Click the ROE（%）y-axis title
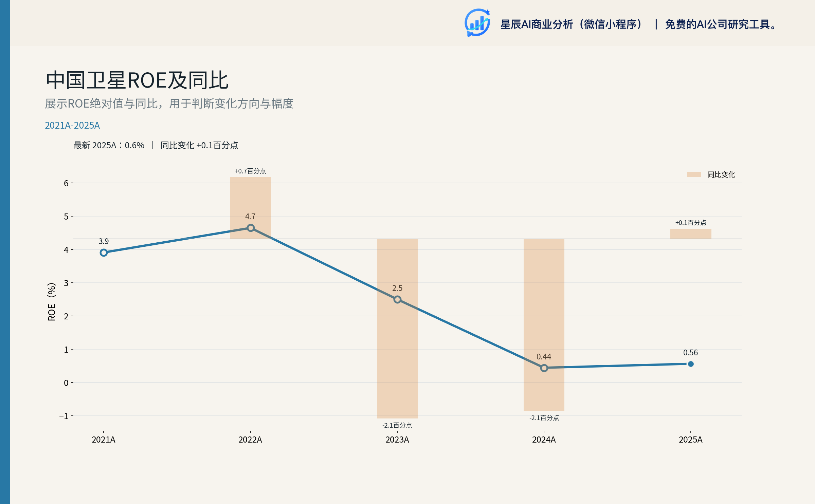815x504 pixels. [x=52, y=302]
